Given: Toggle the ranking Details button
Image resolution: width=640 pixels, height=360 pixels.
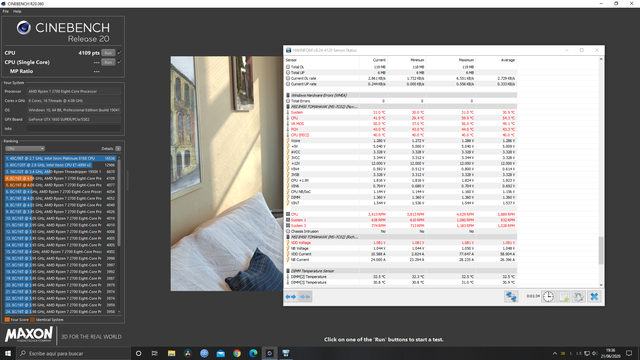Looking at the screenshot, I should [x=118, y=149].
